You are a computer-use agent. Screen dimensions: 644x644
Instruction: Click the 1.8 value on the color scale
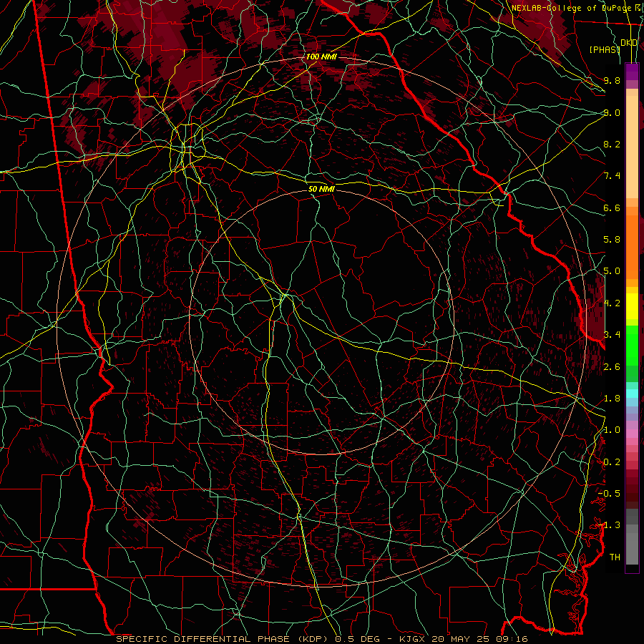point(612,399)
